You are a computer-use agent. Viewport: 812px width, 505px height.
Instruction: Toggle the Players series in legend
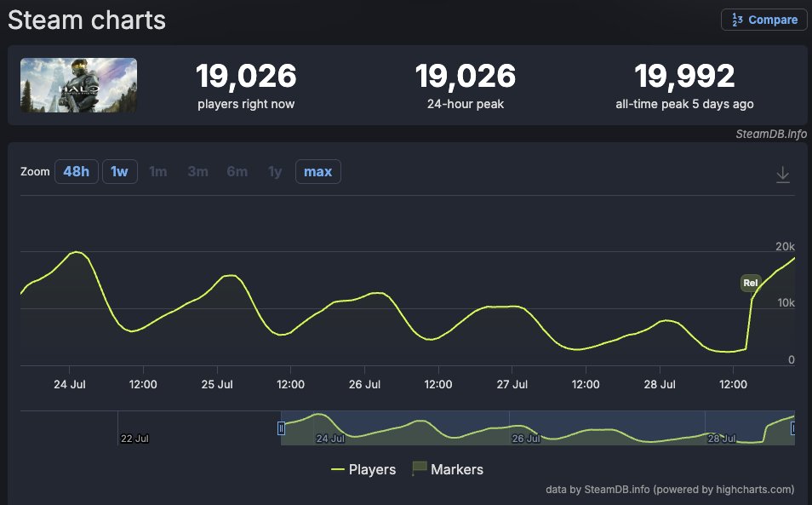(x=363, y=469)
